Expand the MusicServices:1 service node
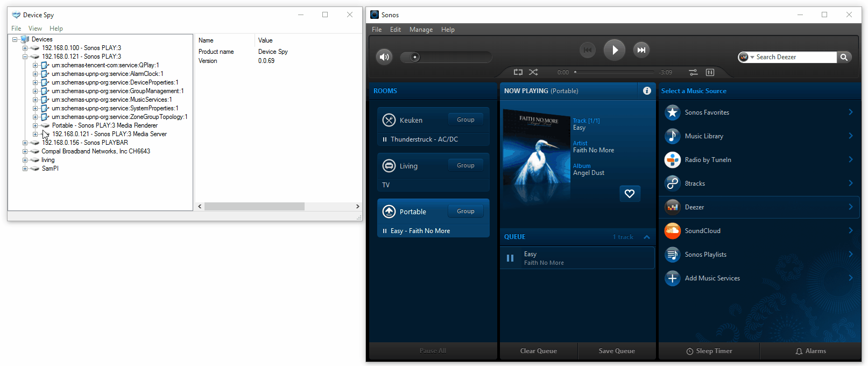Image resolution: width=868 pixels, height=366 pixels. click(35, 100)
